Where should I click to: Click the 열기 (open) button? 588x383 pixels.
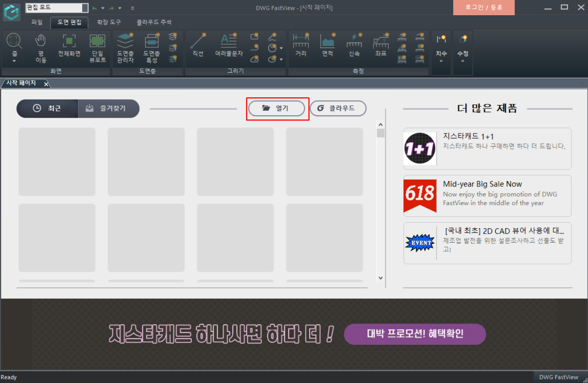click(x=276, y=108)
